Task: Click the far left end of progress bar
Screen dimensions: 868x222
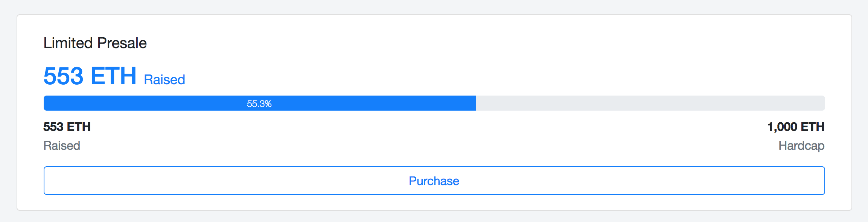Action: 46,103
